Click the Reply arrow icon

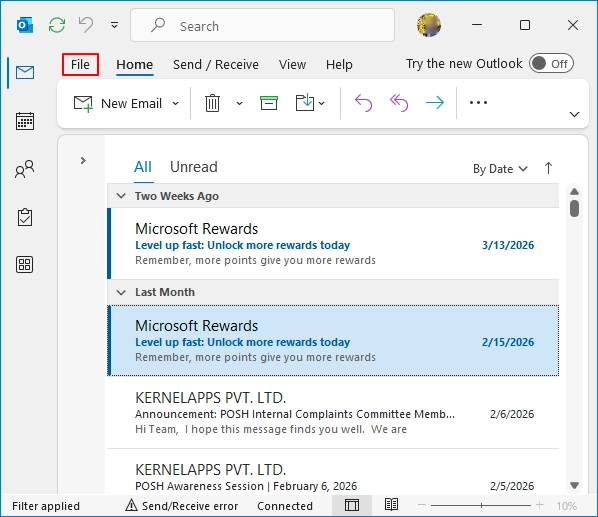click(363, 103)
